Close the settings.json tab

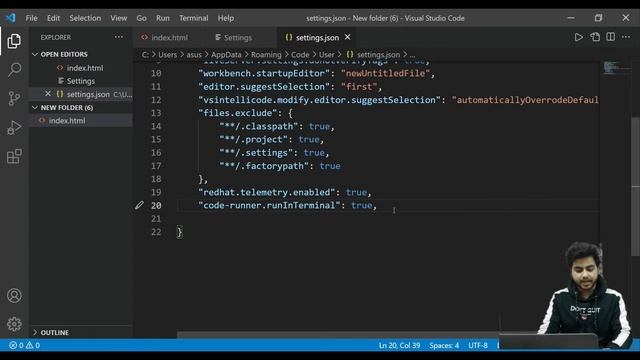(347, 37)
